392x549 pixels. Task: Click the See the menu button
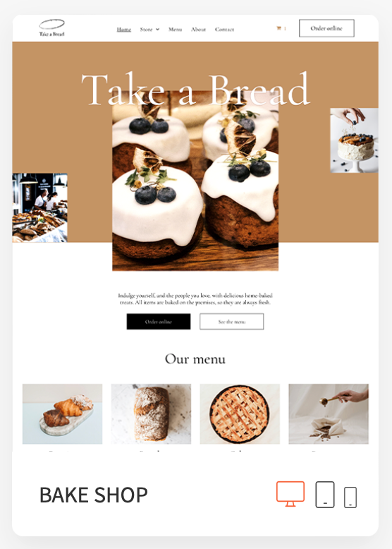coord(232,321)
